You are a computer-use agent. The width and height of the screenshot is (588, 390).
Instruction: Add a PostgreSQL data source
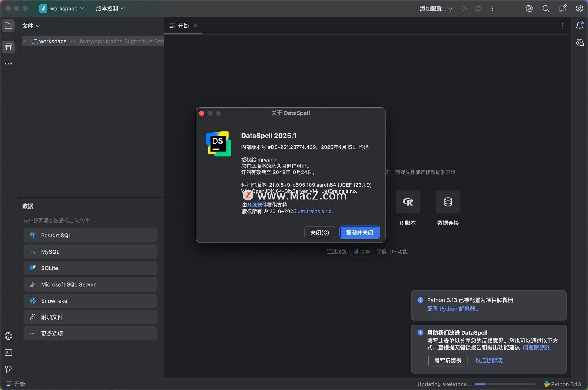[90, 235]
